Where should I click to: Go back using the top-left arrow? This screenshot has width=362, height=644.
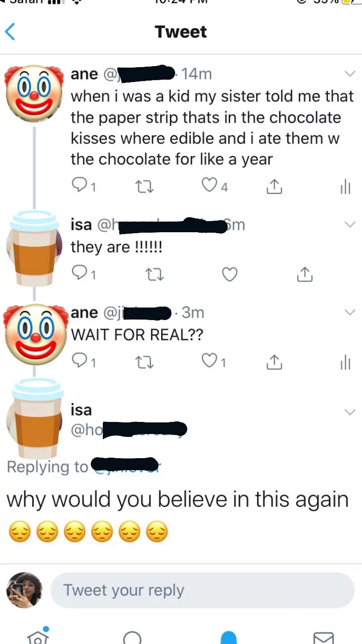(11, 32)
